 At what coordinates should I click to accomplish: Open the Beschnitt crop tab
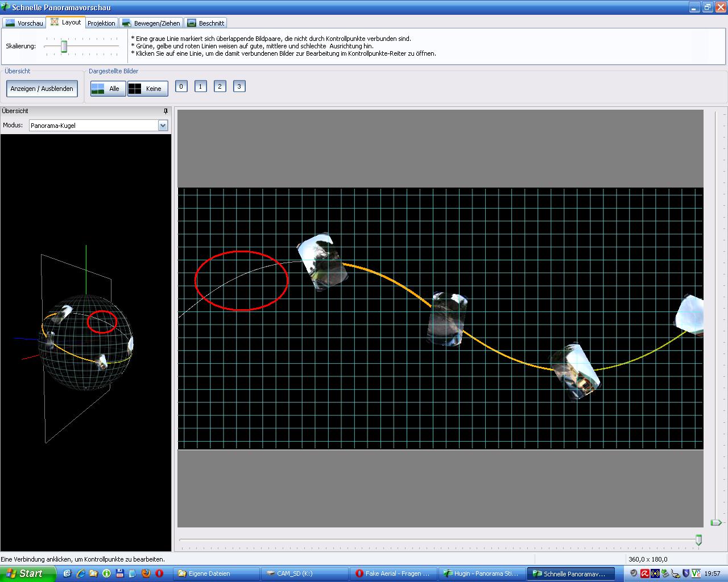point(206,23)
